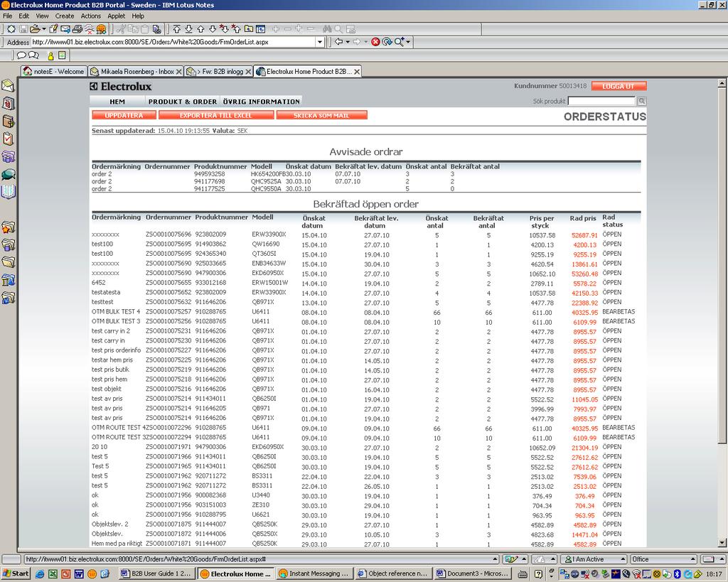Click the UPPDATERA button

tap(124, 115)
